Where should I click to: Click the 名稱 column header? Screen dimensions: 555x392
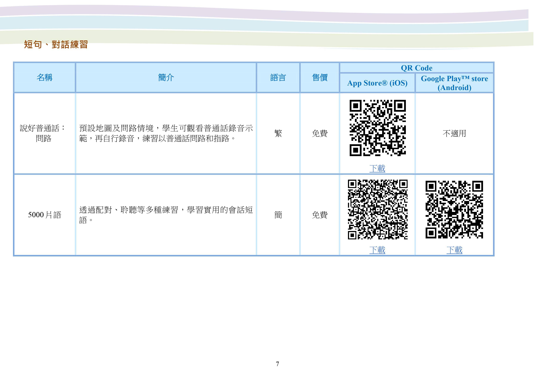[x=44, y=78]
